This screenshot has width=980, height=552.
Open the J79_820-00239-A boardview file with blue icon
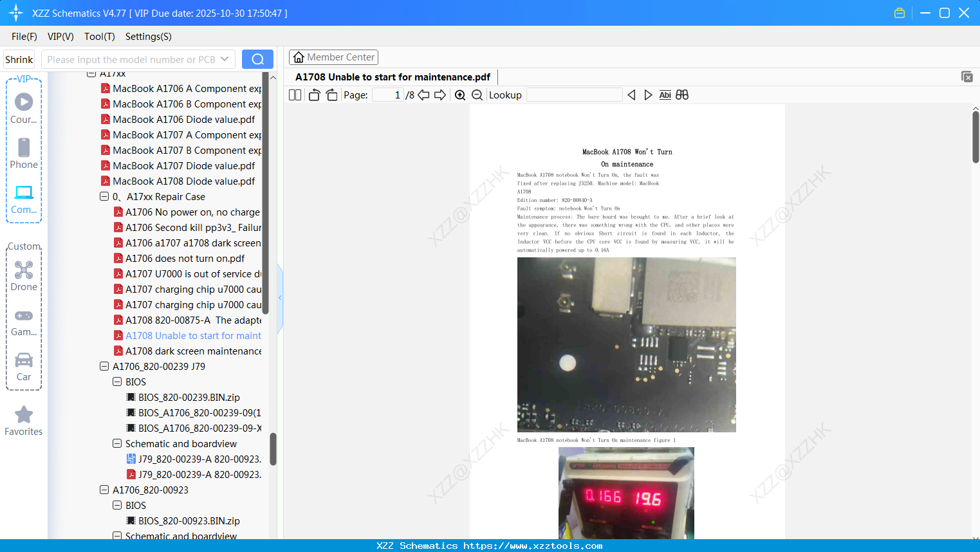coord(194,459)
